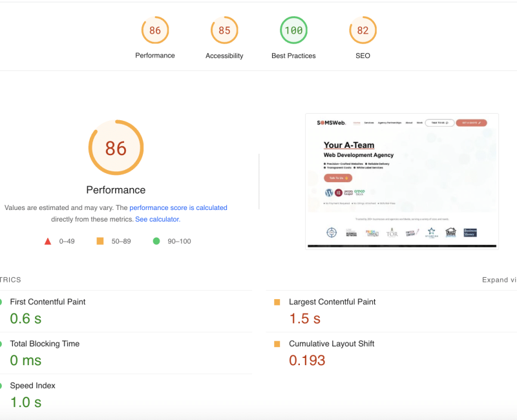
Task: Click the SOMSWeb page screenshot thumbnail
Action: pyautogui.click(x=401, y=181)
